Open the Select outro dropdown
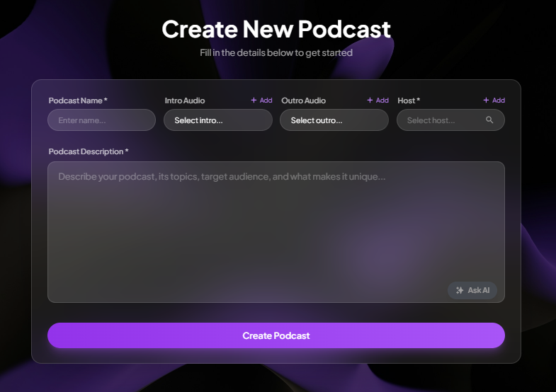Screen dimensions: 556x392 [334, 120]
